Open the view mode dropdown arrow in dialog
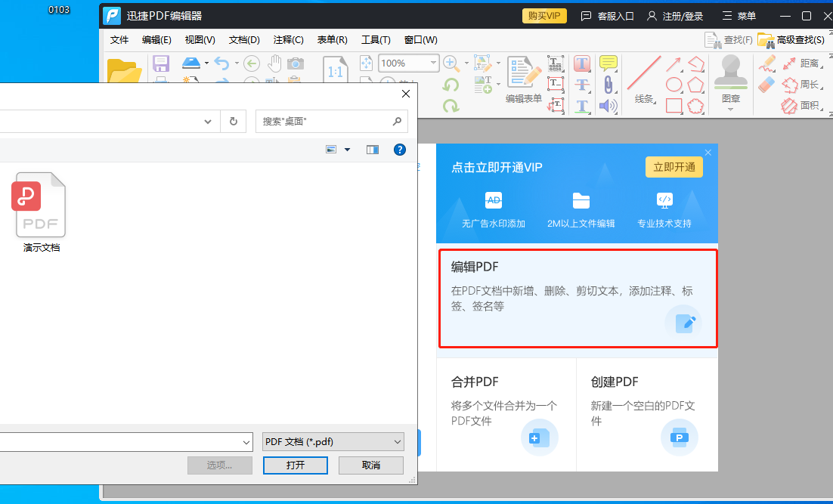Image resolution: width=833 pixels, height=504 pixels. [x=348, y=150]
